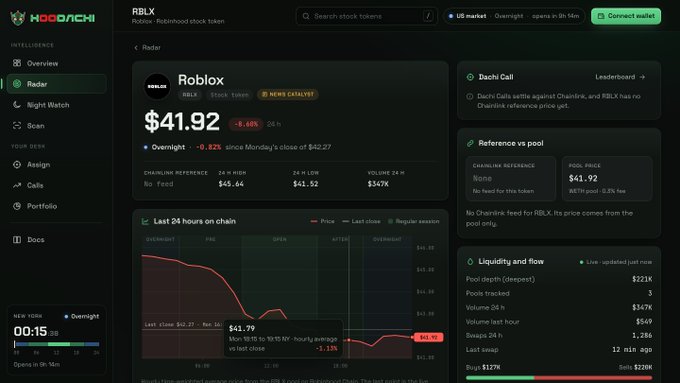Click the Last swap 12 min ago value
The image size is (680, 383).
632,349
